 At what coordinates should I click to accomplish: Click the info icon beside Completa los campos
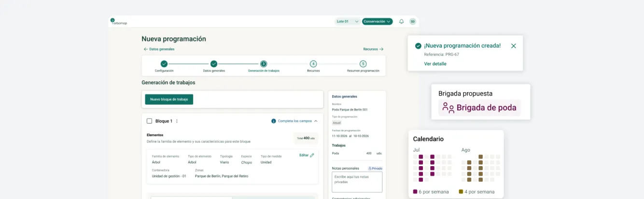pos(274,121)
